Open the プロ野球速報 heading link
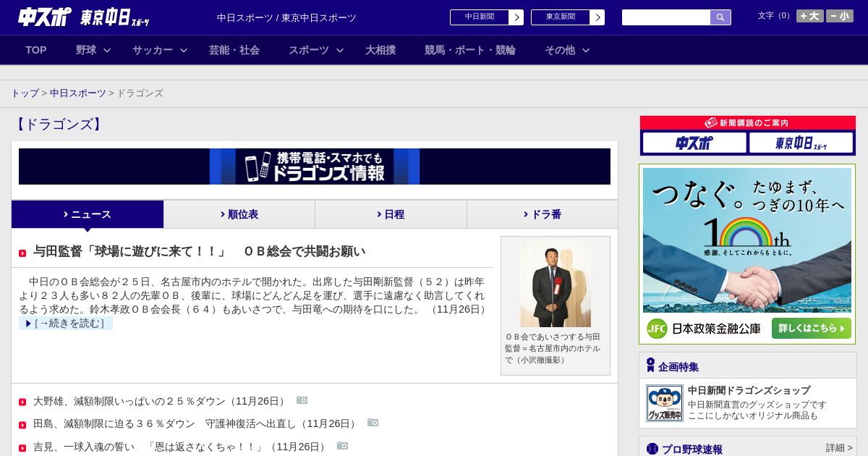This screenshot has width=868, height=456. click(692, 449)
